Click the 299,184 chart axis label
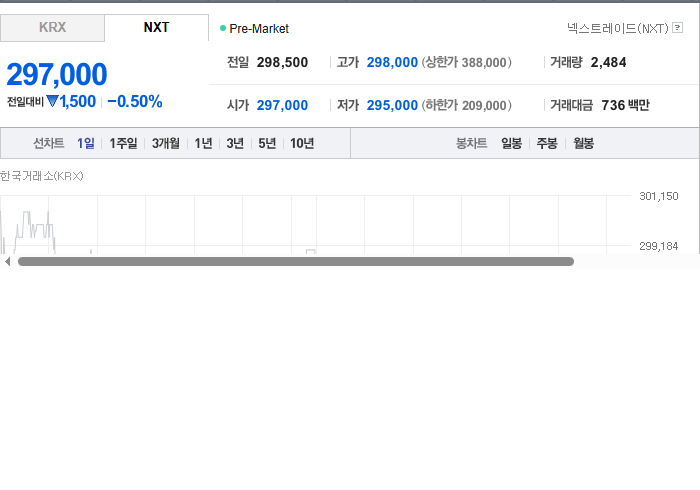 coord(658,246)
